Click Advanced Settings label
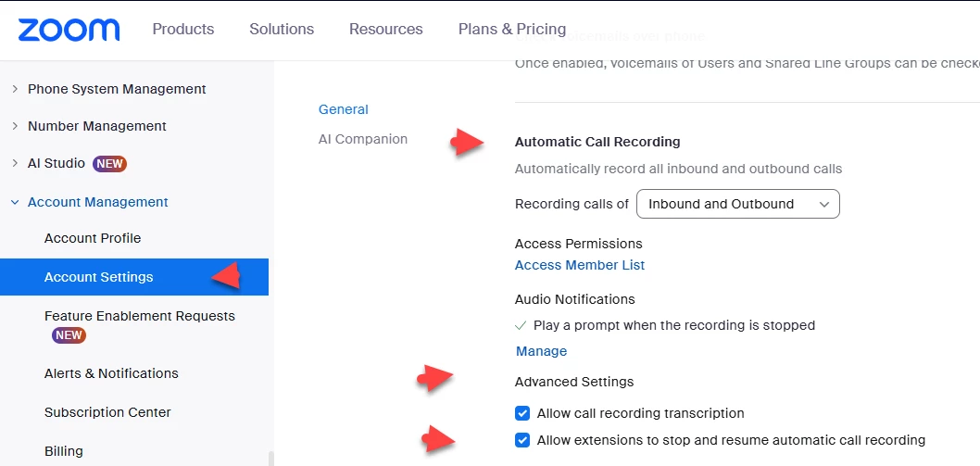The height and width of the screenshot is (466, 980). [573, 382]
